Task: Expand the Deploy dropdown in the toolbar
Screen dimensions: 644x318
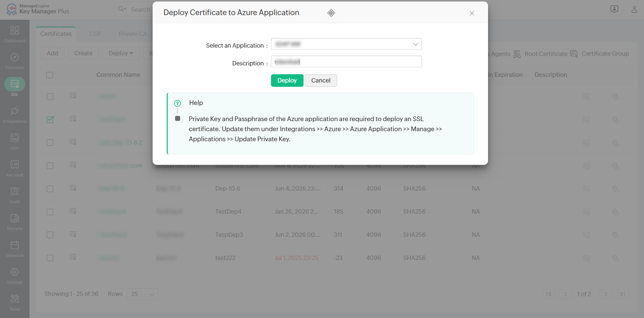Action: (121, 53)
